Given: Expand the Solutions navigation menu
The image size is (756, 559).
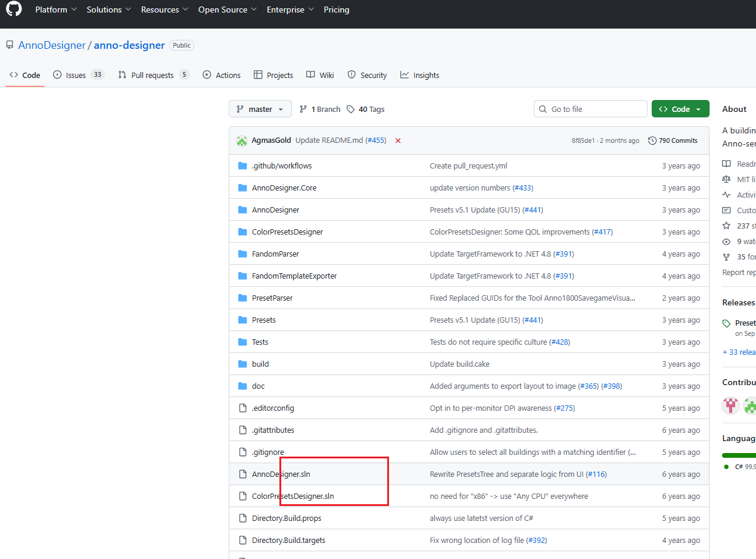Looking at the screenshot, I should pyautogui.click(x=109, y=10).
